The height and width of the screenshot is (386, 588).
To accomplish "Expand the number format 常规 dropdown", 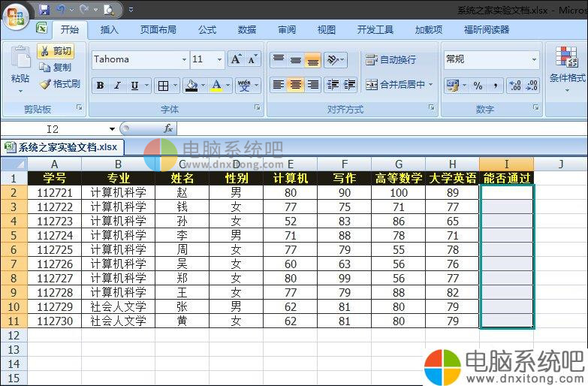I will coord(534,59).
